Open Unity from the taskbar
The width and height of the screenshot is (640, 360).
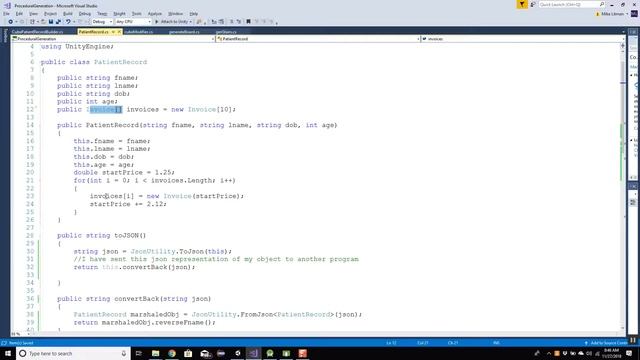click(x=238, y=353)
